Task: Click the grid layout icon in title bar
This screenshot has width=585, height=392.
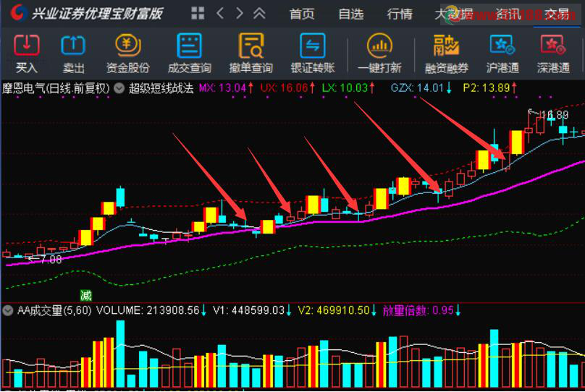Action: pos(197,13)
